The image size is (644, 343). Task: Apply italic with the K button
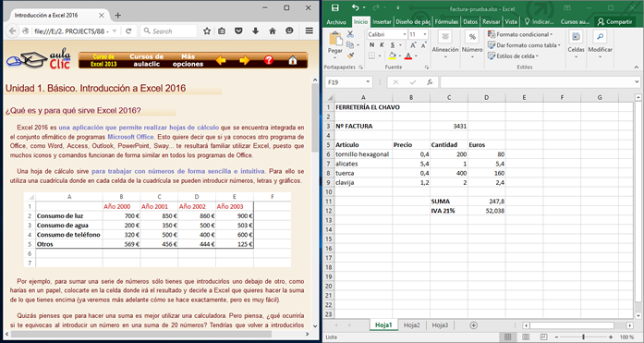[382, 45]
